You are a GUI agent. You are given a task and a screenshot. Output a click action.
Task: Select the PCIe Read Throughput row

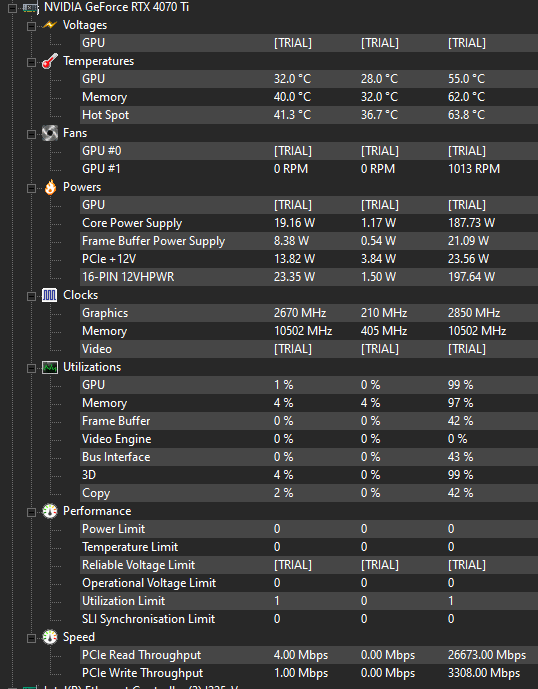pyautogui.click(x=309, y=655)
